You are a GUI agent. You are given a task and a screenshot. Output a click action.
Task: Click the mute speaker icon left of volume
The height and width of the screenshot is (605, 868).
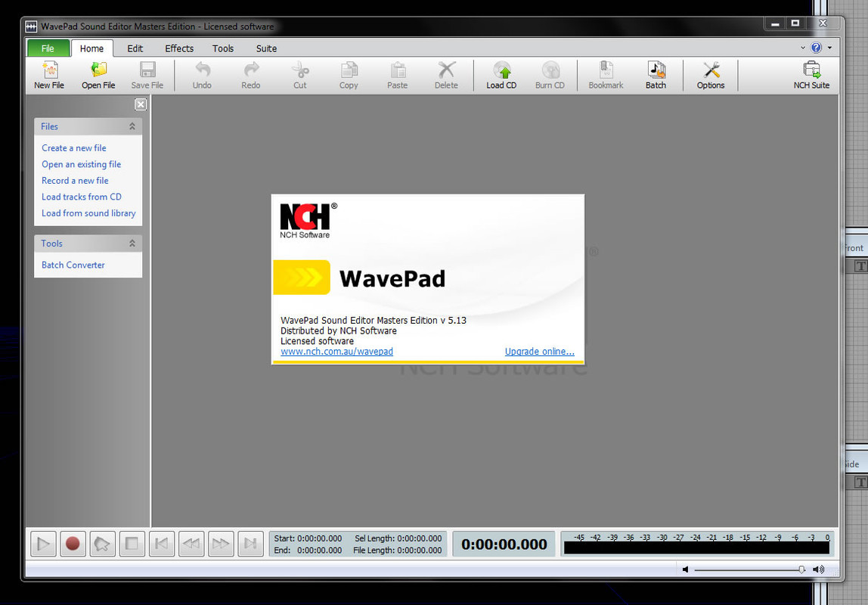click(685, 569)
